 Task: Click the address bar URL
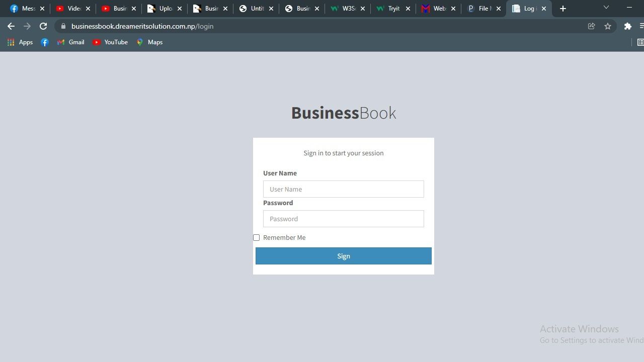point(142,26)
